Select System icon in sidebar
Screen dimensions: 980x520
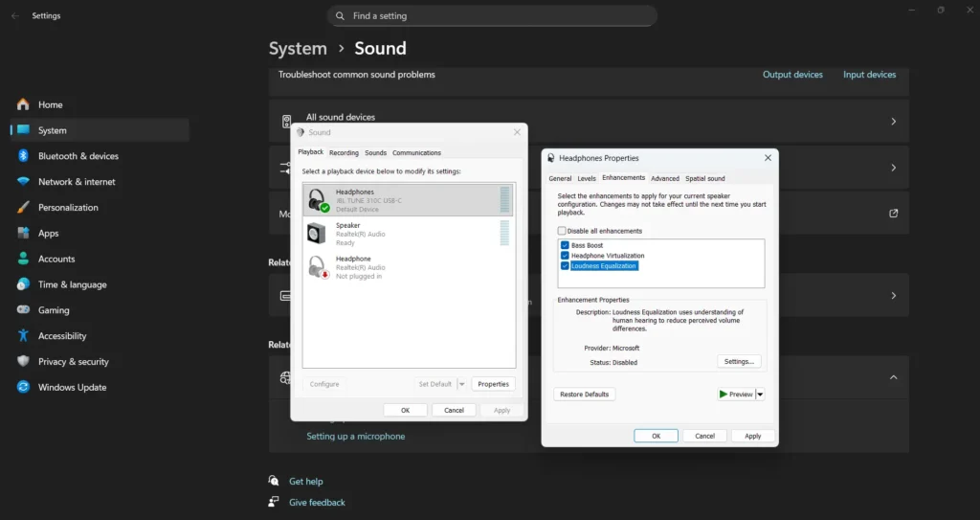(23, 129)
